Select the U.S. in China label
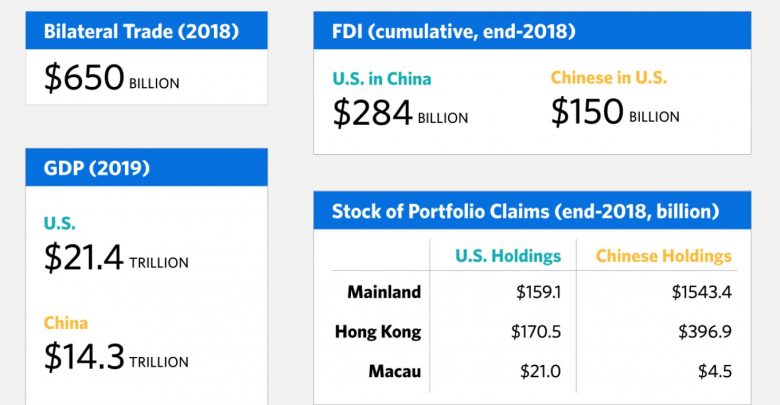This screenshot has width=780, height=405. coord(380,77)
